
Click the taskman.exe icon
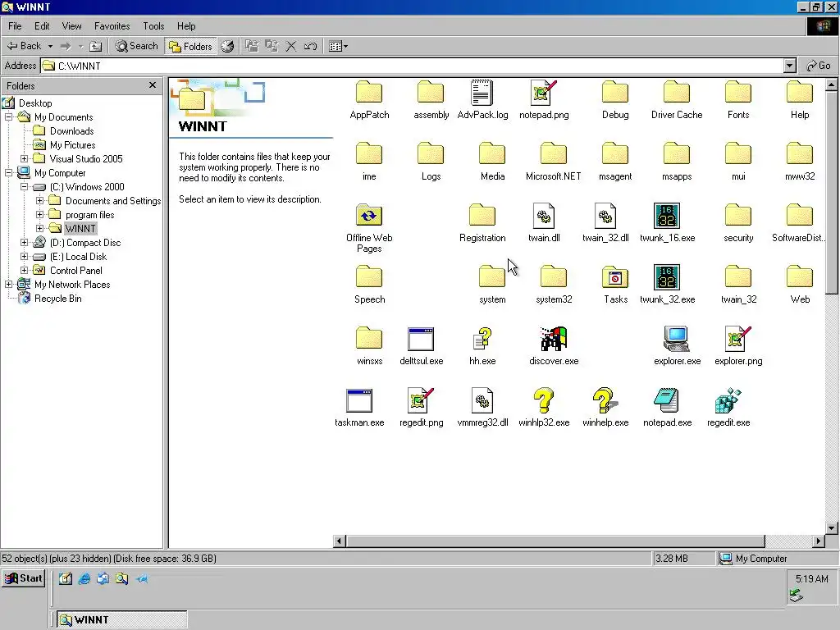click(359, 400)
